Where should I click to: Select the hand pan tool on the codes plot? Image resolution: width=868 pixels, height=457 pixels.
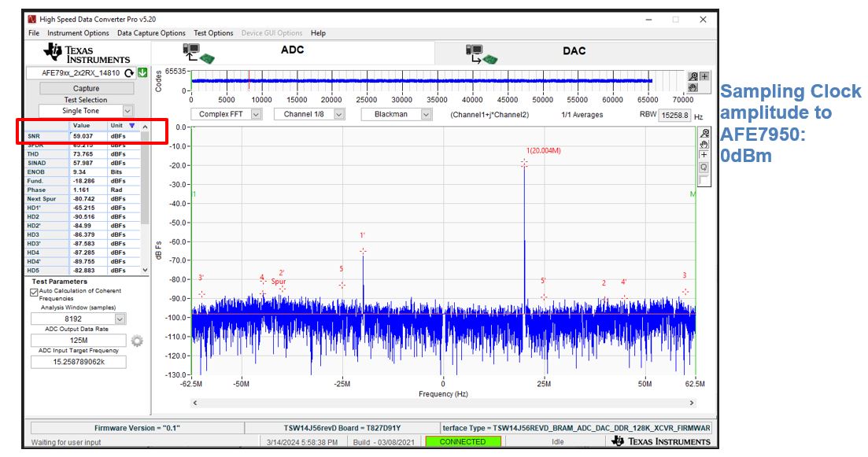click(693, 87)
